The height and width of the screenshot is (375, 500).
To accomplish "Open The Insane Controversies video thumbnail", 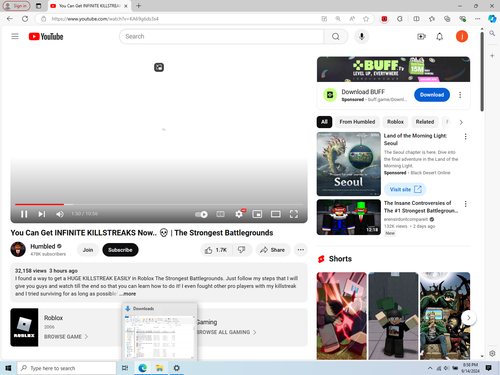I will pyautogui.click(x=349, y=217).
